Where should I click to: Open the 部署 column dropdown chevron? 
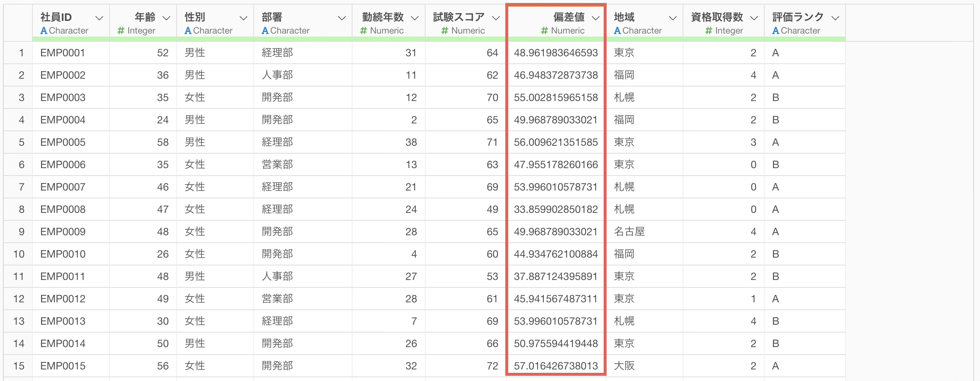(342, 18)
